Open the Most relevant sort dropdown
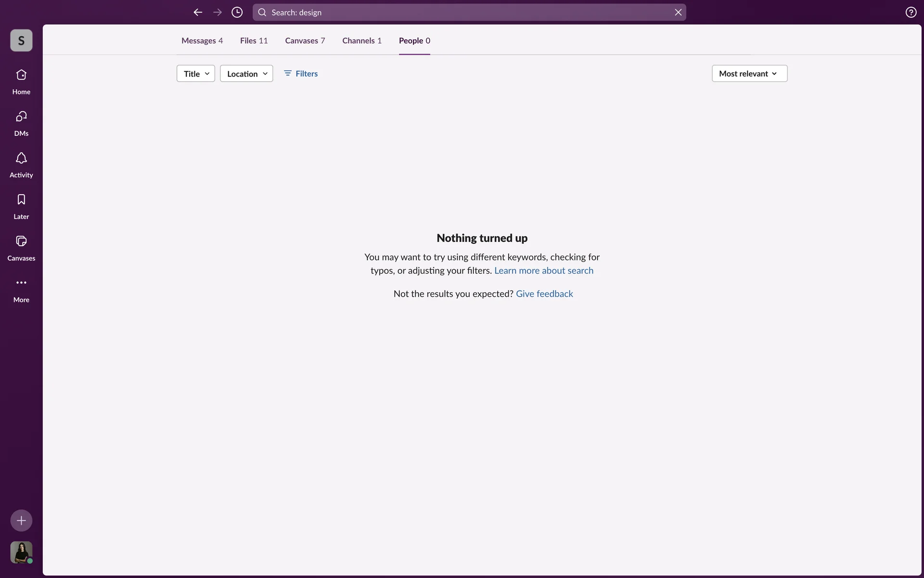 click(749, 74)
